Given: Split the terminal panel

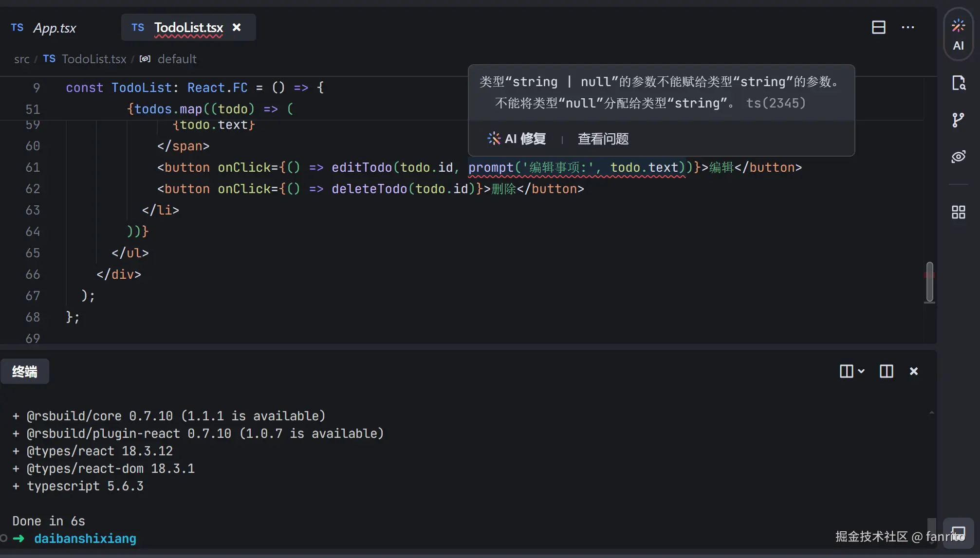Looking at the screenshot, I should click(886, 371).
